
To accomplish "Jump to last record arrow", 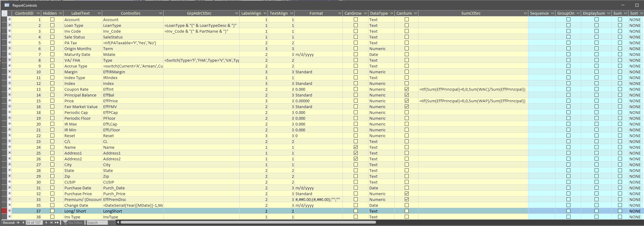I will tap(51, 223).
